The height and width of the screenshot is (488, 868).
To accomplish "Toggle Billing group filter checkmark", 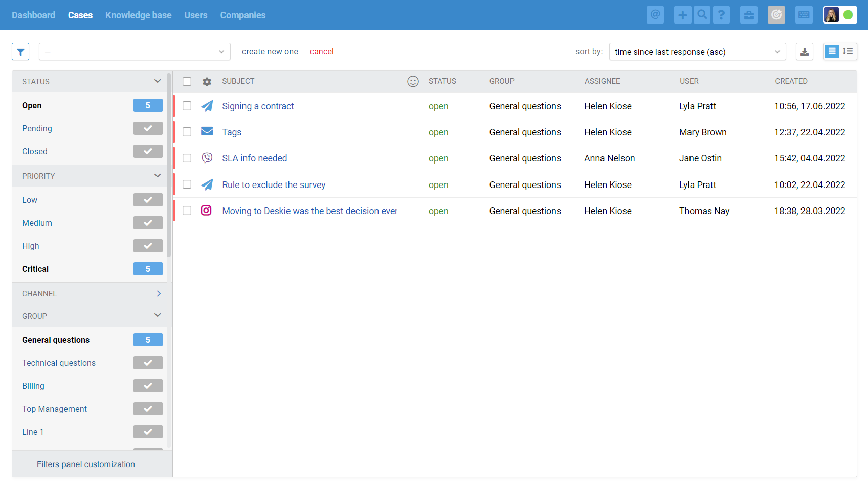I will (x=148, y=386).
